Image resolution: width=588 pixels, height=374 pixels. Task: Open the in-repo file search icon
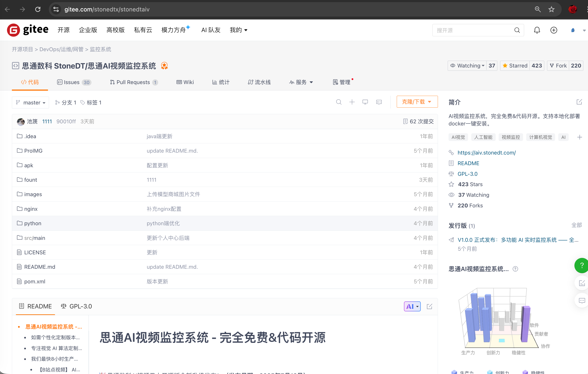point(339,102)
